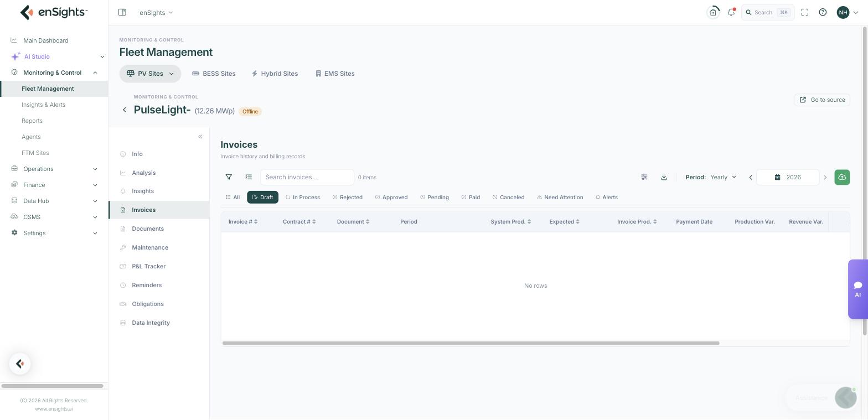
Task: Sort by Invoice # column
Action: click(243, 221)
